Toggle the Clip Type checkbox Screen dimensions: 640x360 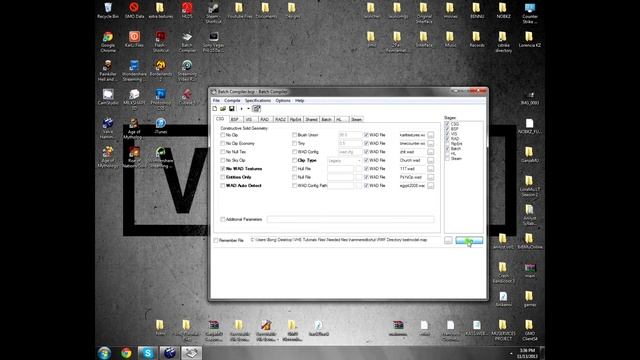[294, 160]
